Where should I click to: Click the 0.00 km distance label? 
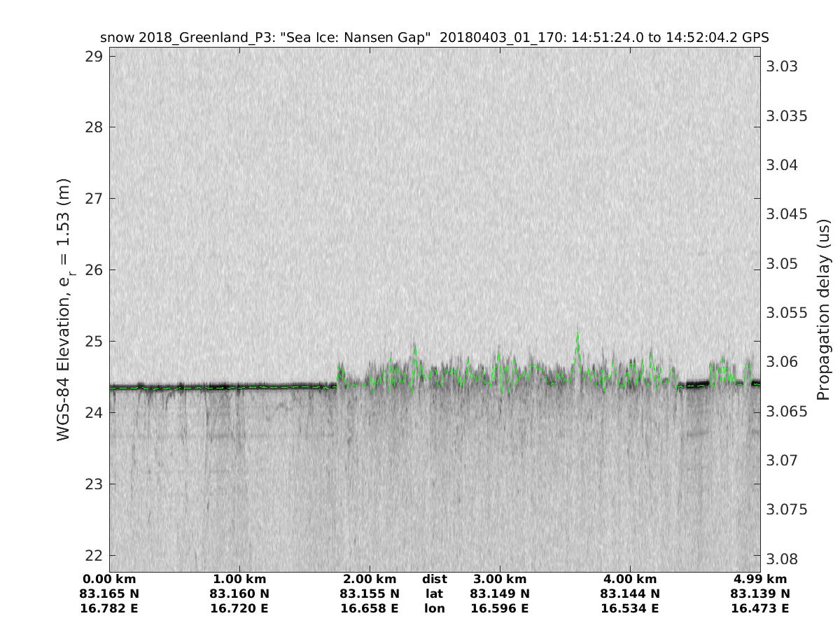tap(109, 580)
